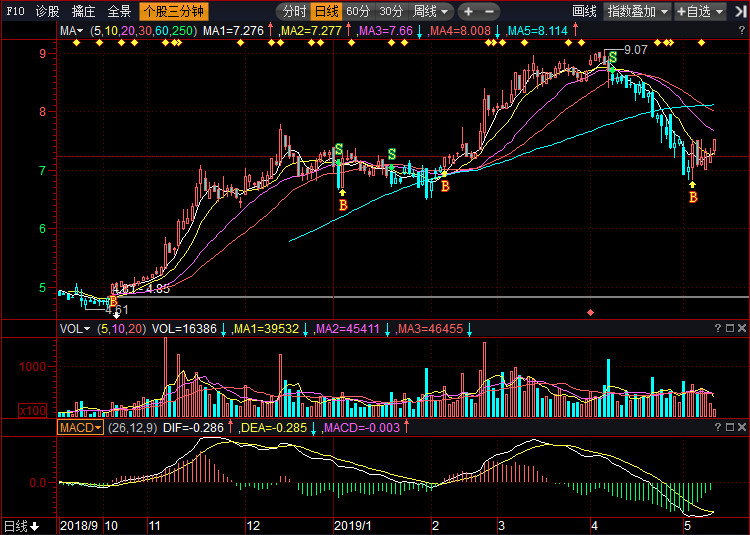This screenshot has width=750, height=535.
Task: Click the 9.07 peak S signal marker
Action: click(611, 57)
